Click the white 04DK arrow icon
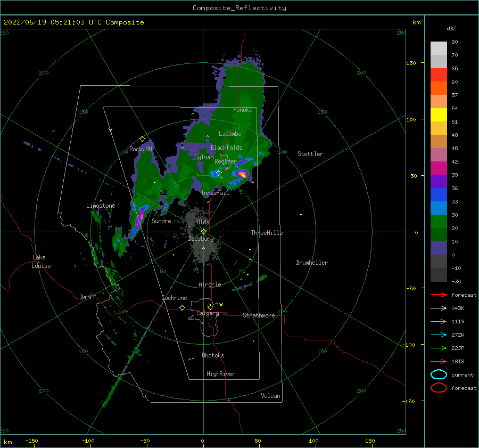Viewport: 479px width, 448px height. (439, 308)
